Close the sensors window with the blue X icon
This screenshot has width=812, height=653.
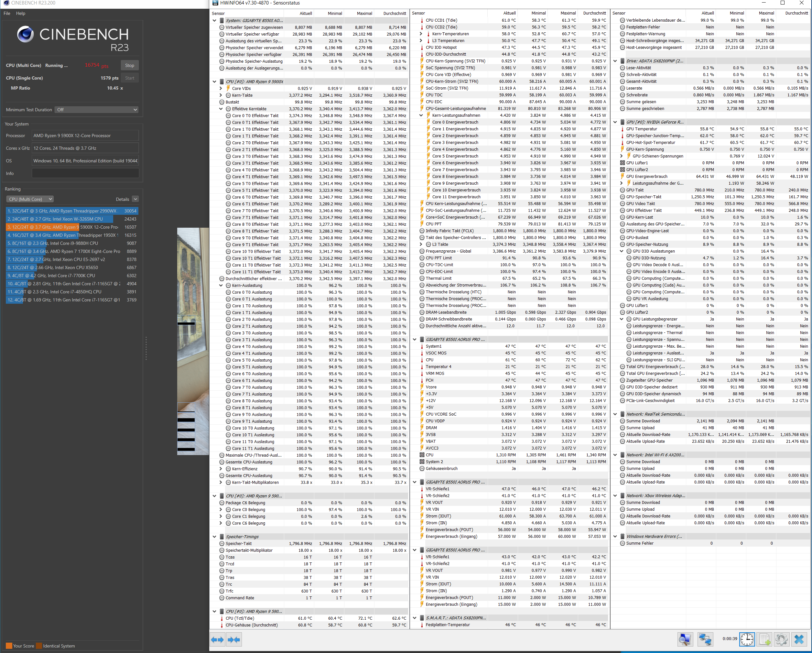(x=799, y=639)
